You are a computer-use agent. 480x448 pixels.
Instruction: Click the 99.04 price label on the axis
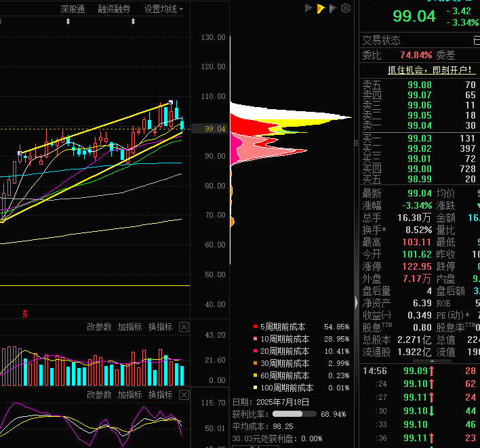pyautogui.click(x=210, y=129)
